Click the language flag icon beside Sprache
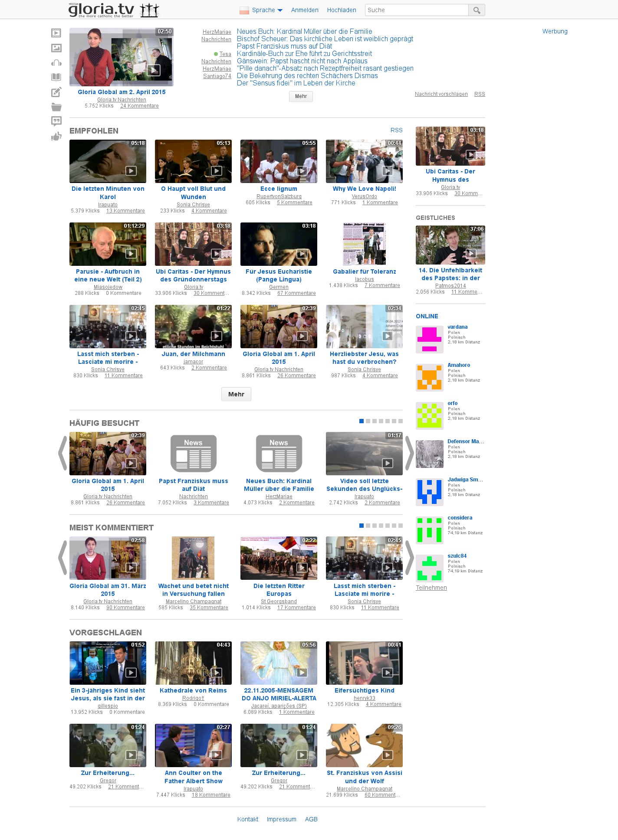This screenshot has width=618, height=840. (x=244, y=10)
